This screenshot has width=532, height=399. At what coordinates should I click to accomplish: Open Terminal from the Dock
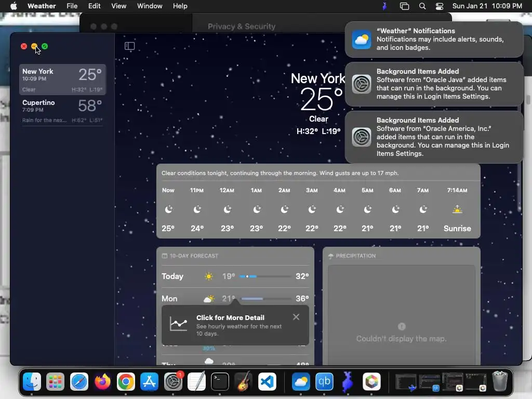click(x=220, y=381)
